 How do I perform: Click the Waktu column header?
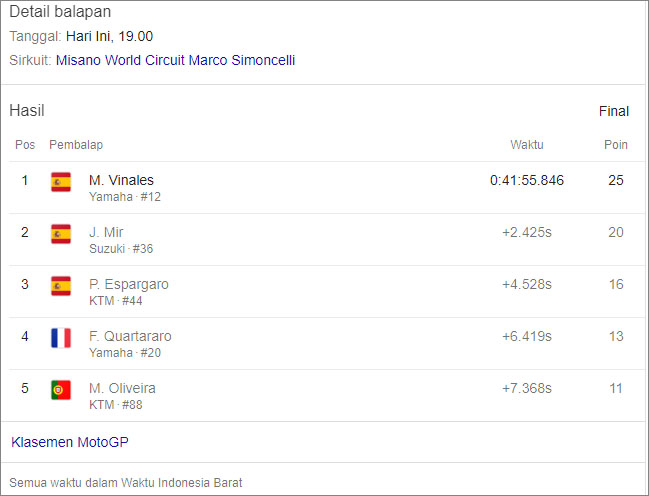(x=527, y=145)
